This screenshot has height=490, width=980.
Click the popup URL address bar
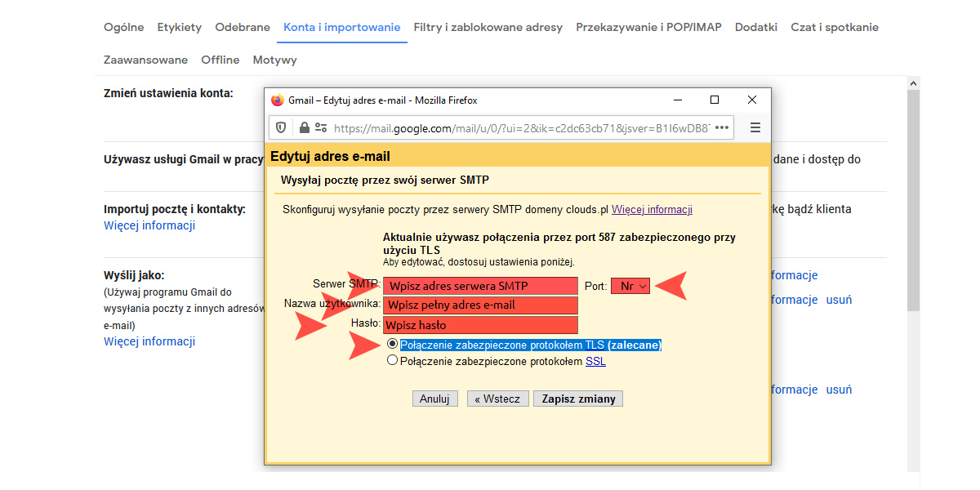520,128
